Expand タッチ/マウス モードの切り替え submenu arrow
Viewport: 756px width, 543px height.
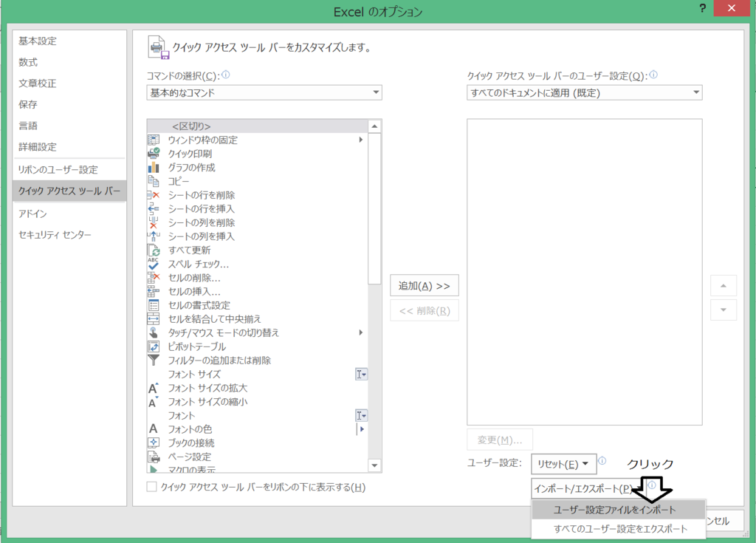click(360, 332)
